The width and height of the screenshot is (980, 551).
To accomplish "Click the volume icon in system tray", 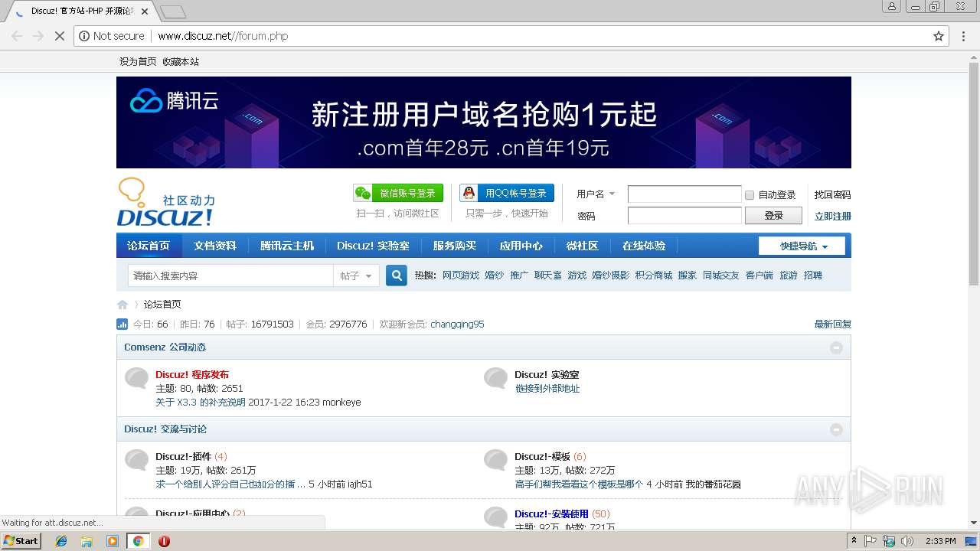I will coord(907,541).
